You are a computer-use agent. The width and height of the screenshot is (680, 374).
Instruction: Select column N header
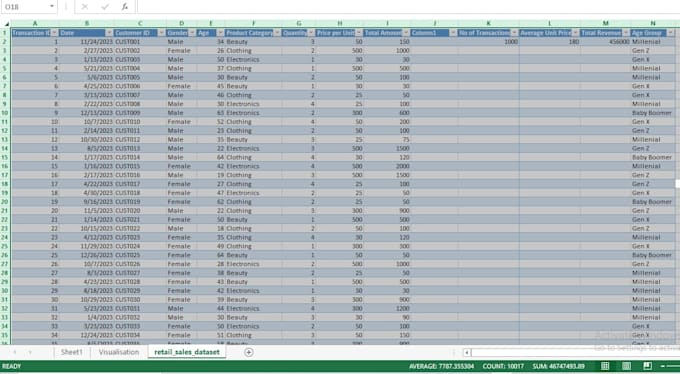(653, 23)
